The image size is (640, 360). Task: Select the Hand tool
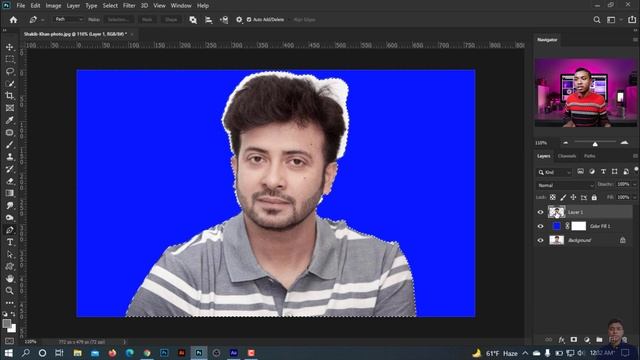tap(9, 279)
